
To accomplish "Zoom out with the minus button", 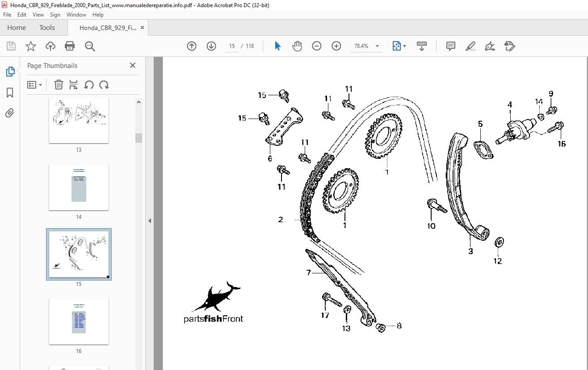I will (317, 46).
